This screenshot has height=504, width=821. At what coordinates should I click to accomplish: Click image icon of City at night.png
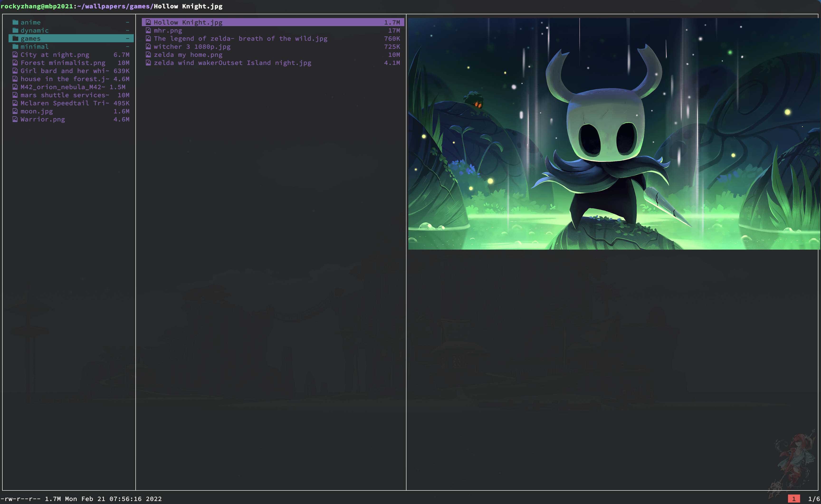15,55
